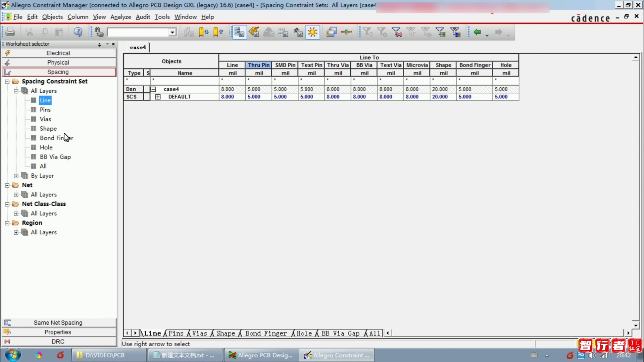Click the case4 document tab
The width and height of the screenshot is (644, 362).
[x=138, y=47]
